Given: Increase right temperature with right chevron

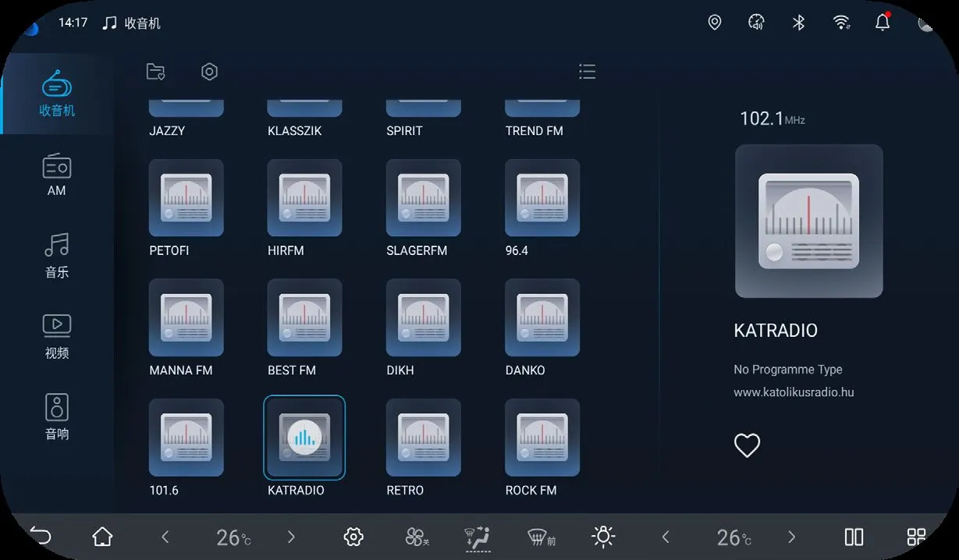Looking at the screenshot, I should coord(792,537).
